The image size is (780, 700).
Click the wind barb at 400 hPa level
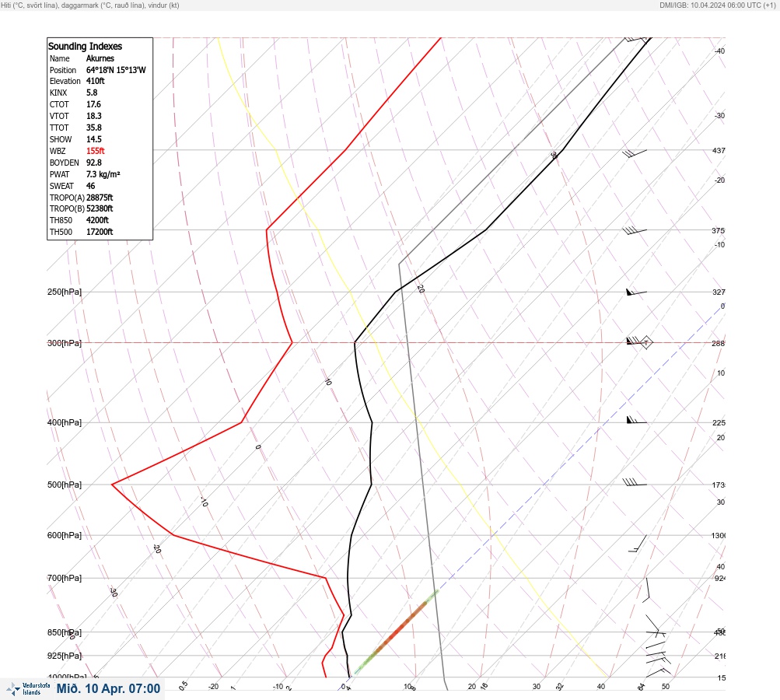tap(636, 421)
